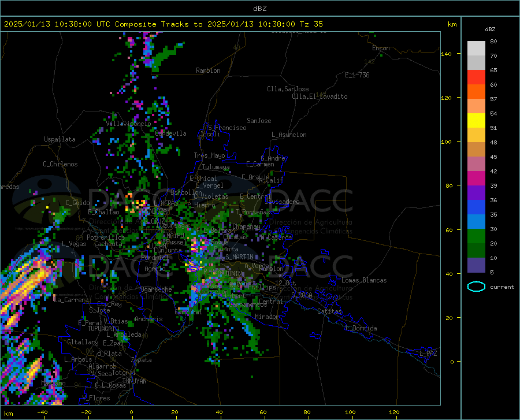The height and width of the screenshot is (420, 520).
Task: Click the 'E_Challao' map label
Action: (103, 212)
